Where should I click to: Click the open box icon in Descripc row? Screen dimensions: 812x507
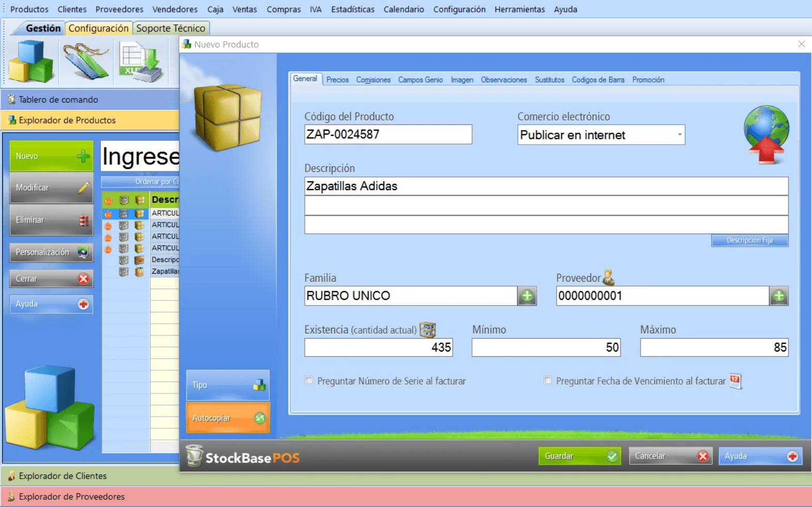pos(139,260)
